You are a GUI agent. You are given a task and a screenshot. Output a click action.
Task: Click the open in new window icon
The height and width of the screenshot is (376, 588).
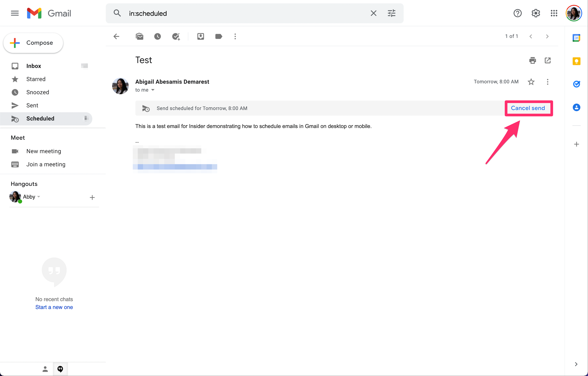click(x=548, y=60)
